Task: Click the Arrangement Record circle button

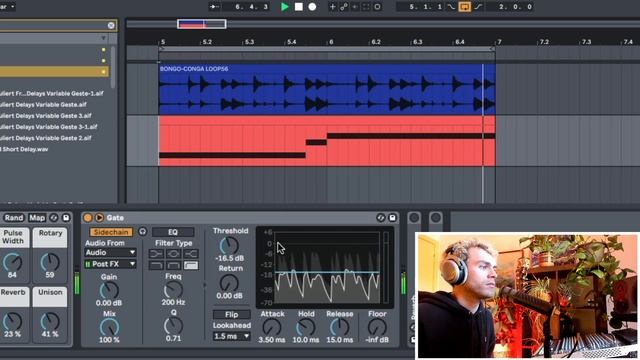Action: pyautogui.click(x=312, y=7)
